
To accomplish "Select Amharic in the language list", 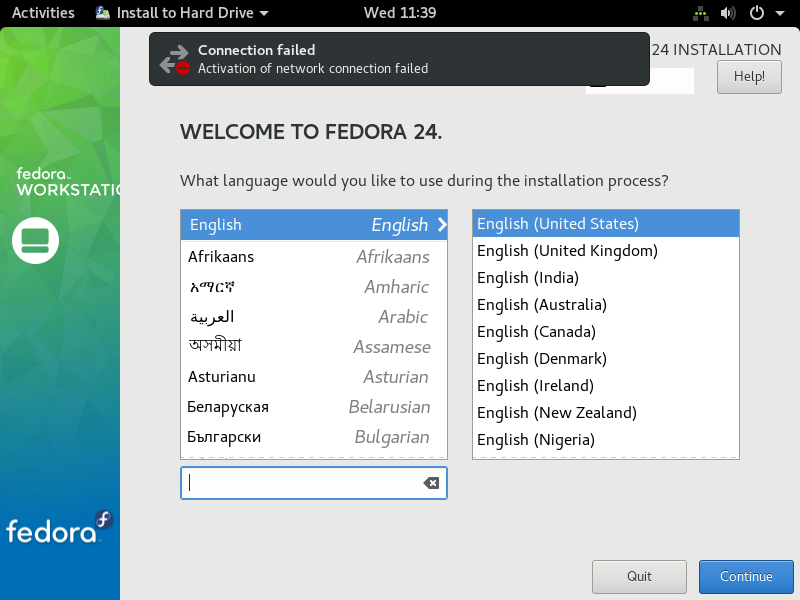I will tap(314, 287).
